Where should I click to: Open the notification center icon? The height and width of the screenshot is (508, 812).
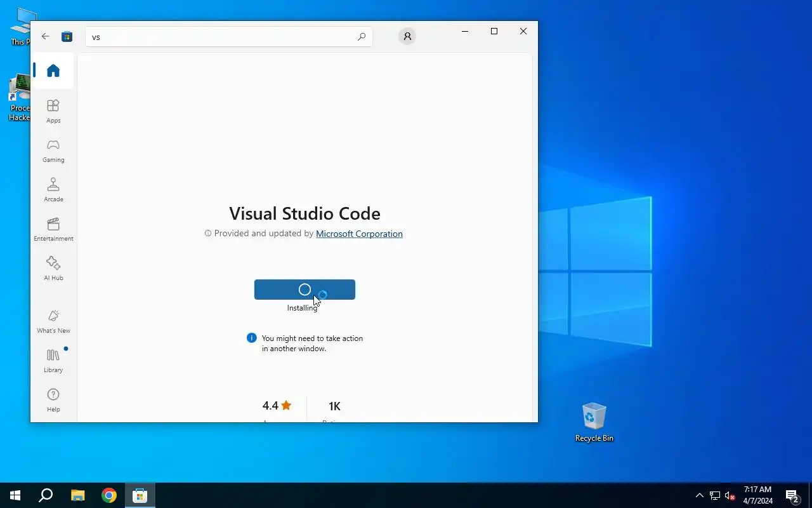792,495
